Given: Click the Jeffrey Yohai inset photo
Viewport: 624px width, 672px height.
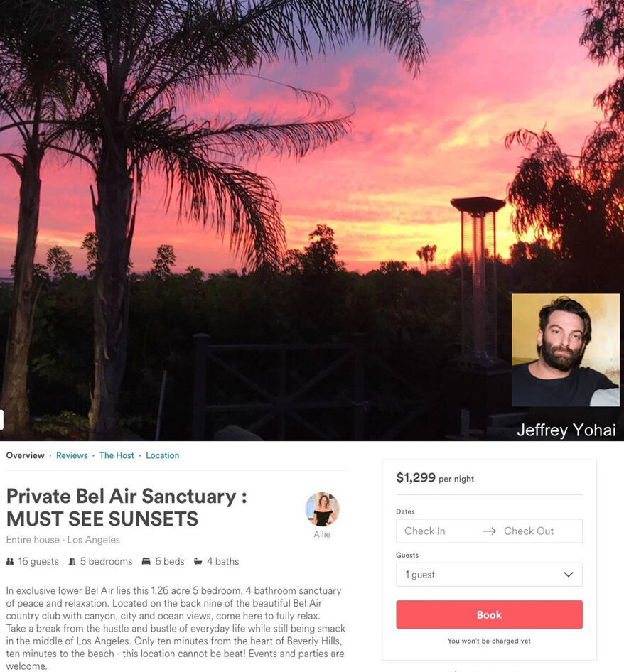Looking at the screenshot, I should (x=566, y=349).
